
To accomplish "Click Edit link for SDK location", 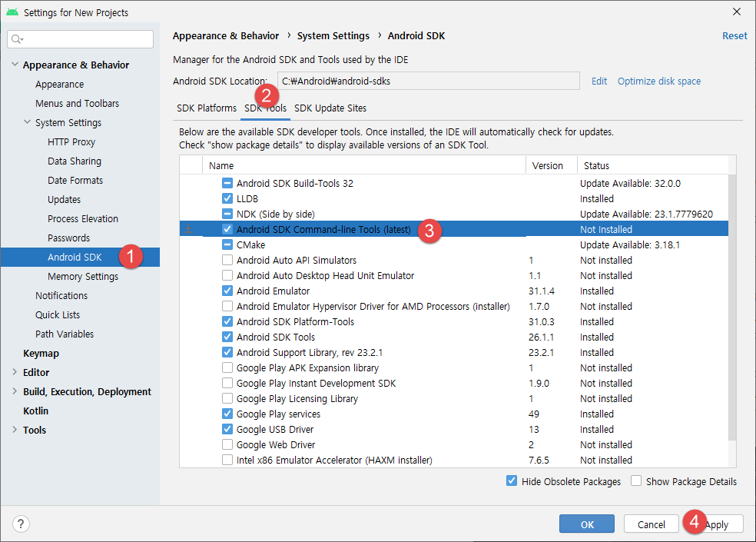I will (599, 81).
